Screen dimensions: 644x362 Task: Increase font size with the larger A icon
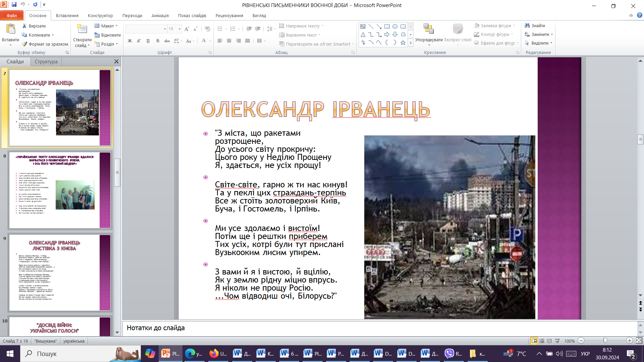click(x=187, y=29)
